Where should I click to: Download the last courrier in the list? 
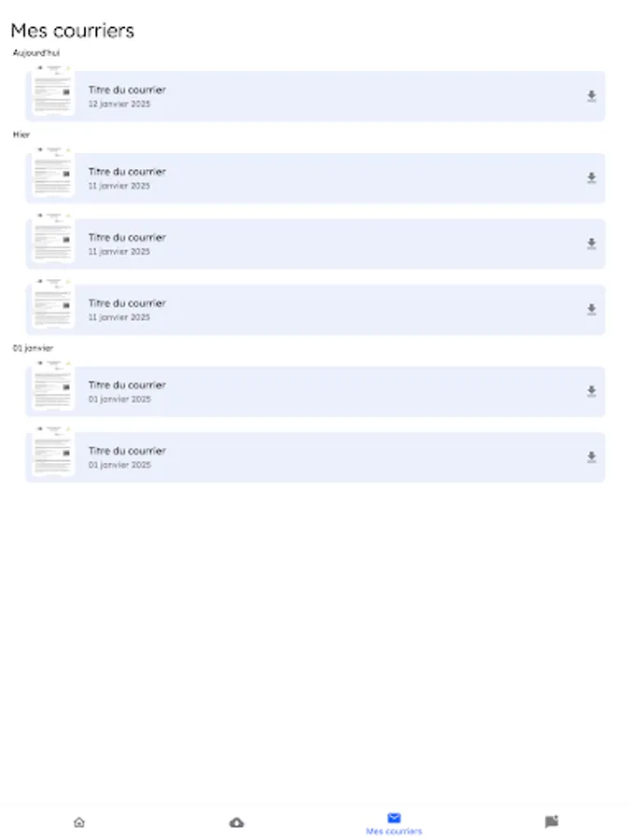click(591, 457)
